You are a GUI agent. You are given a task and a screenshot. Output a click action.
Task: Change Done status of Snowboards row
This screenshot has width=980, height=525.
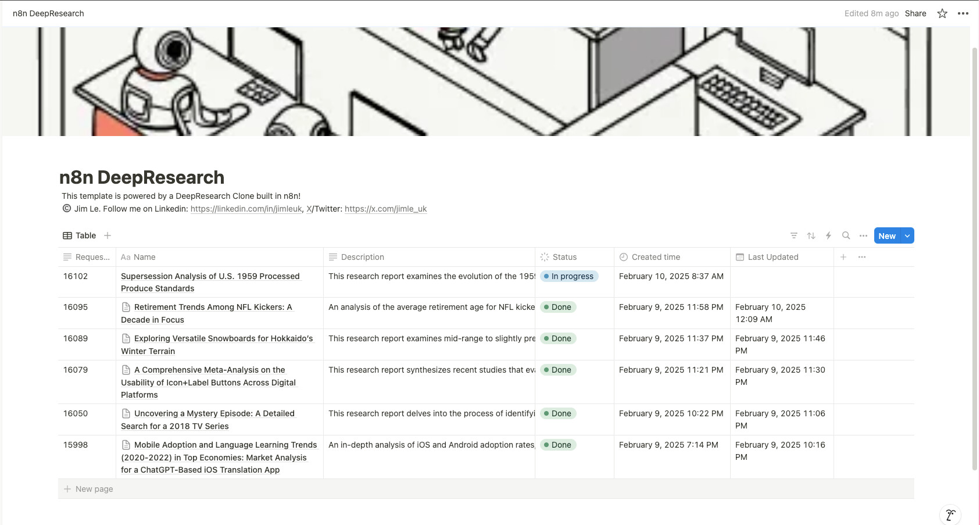tap(558, 338)
